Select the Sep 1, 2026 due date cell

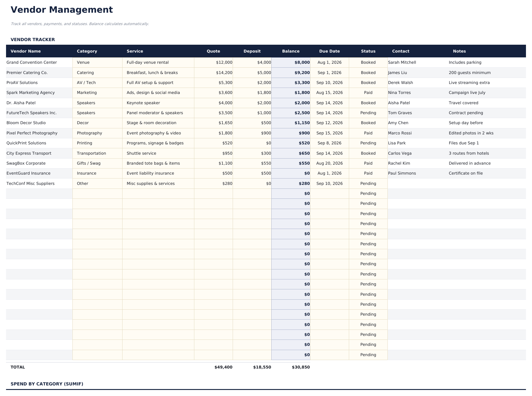pyautogui.click(x=329, y=72)
